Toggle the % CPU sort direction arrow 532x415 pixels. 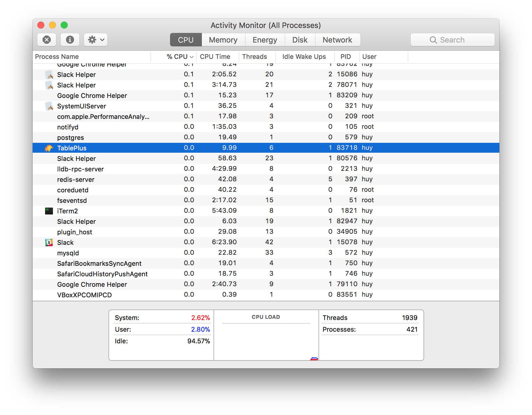pyautogui.click(x=192, y=57)
